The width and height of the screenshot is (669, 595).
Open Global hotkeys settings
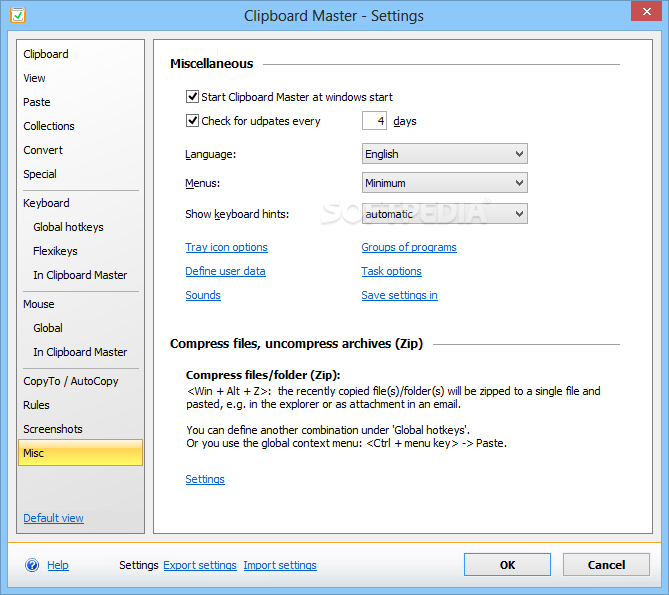[x=68, y=227]
